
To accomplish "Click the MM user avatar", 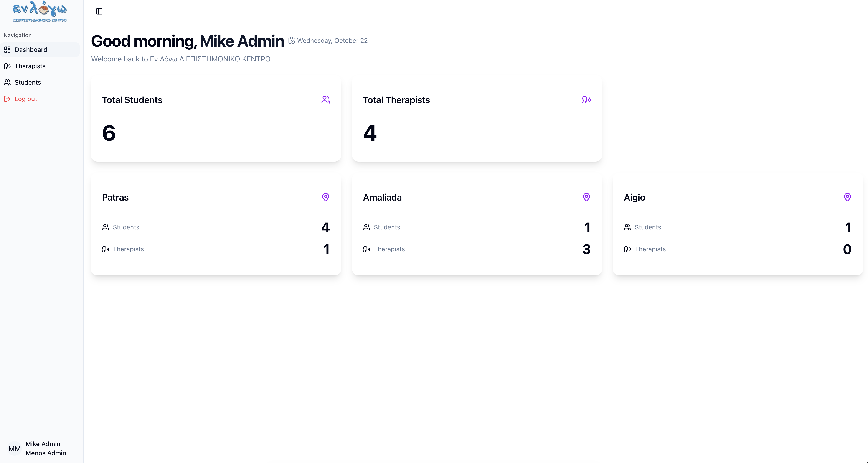I will [x=15, y=448].
